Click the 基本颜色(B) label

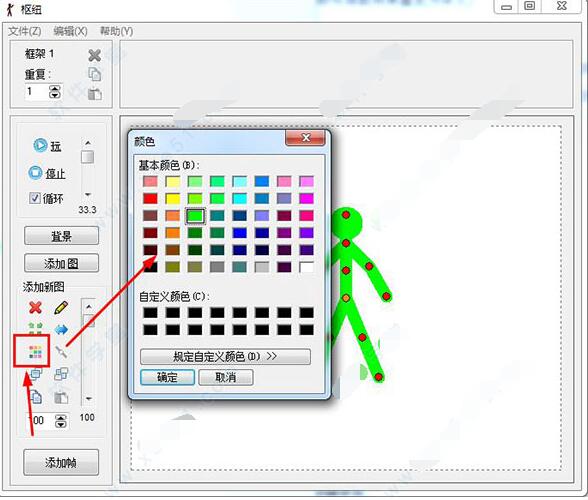coord(169,165)
